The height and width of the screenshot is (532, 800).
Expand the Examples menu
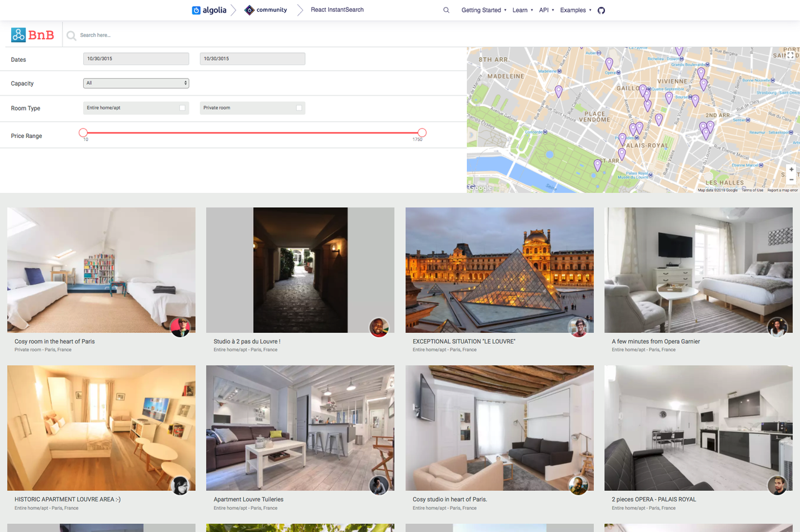(576, 10)
